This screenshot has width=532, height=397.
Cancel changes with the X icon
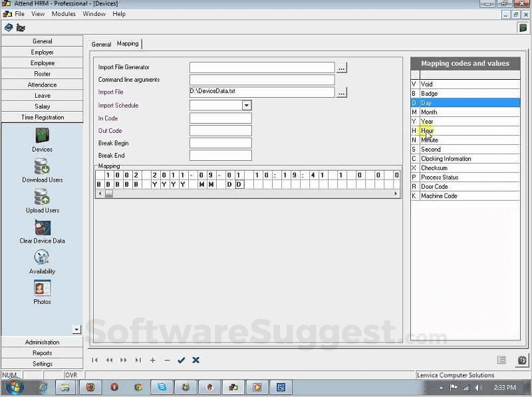[196, 360]
